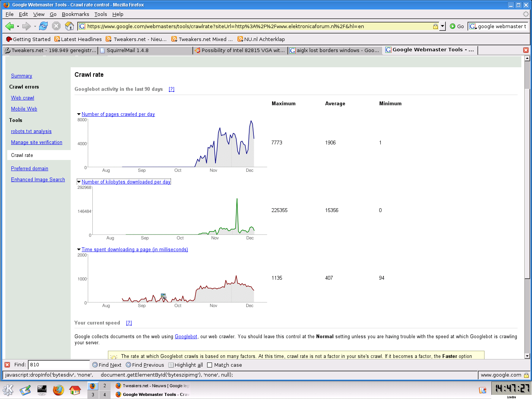Click the Latest Headlines feed bookmark
The width and height of the screenshot is (532, 399).
[x=78, y=39]
